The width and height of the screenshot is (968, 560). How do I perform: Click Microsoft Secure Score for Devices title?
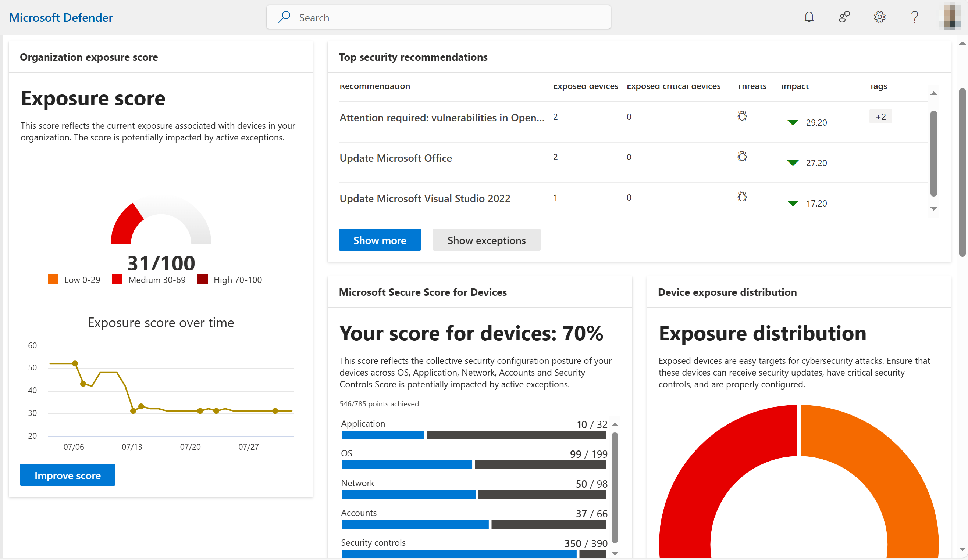pyautogui.click(x=423, y=292)
